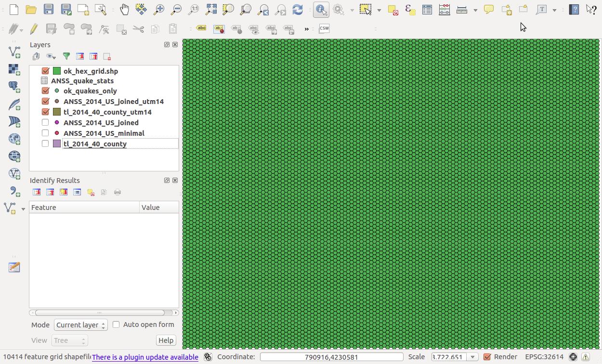Screen dimensions: 602x364
Task: Open manage layer visibility eye dropdown
Action: pyautogui.click(x=51, y=57)
